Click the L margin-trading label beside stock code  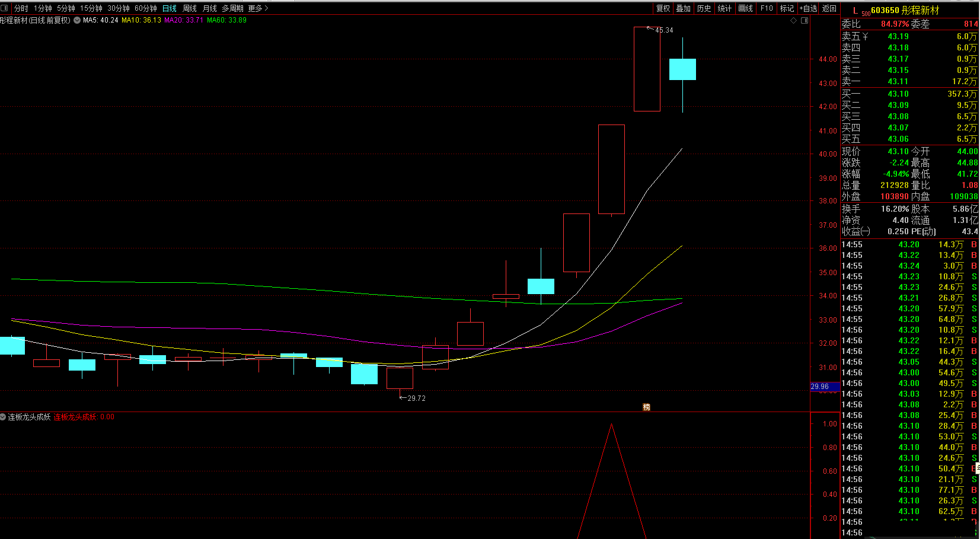click(x=855, y=11)
